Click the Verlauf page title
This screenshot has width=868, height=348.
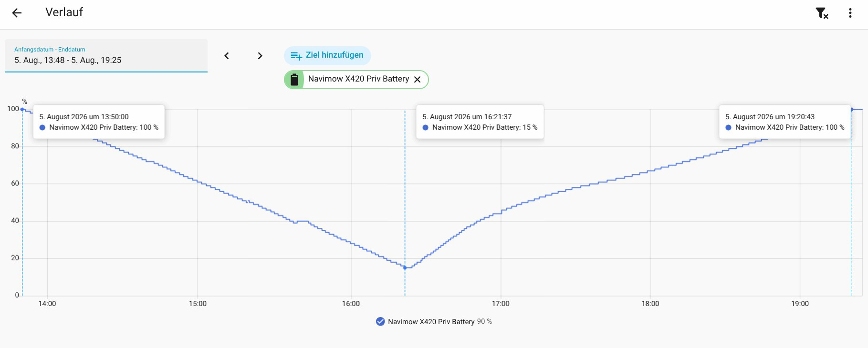pyautogui.click(x=64, y=12)
